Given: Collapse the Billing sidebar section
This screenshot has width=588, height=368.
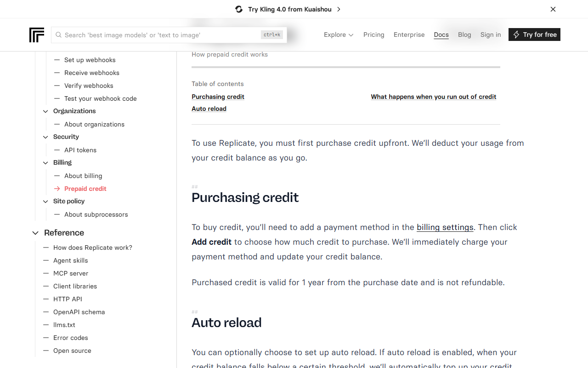Looking at the screenshot, I should click(x=45, y=163).
